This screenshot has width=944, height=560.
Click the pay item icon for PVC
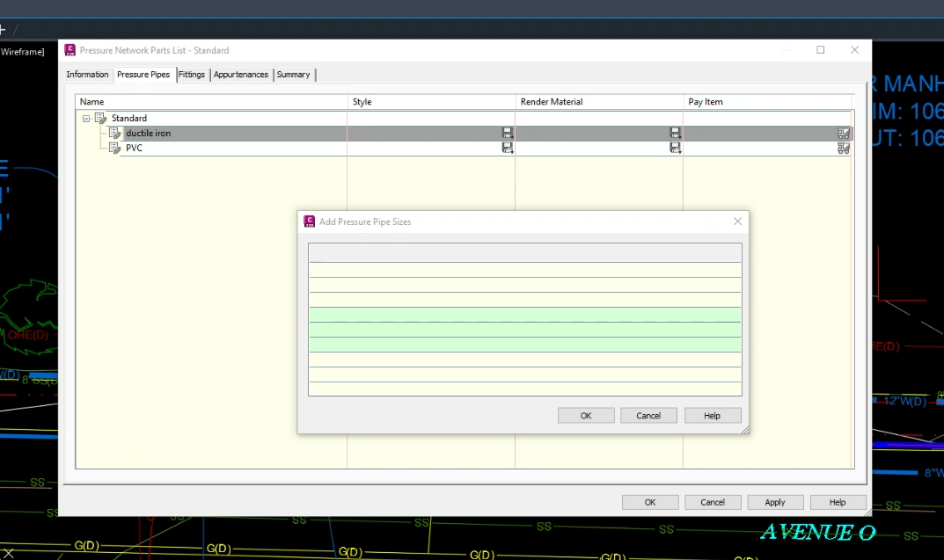(x=844, y=148)
